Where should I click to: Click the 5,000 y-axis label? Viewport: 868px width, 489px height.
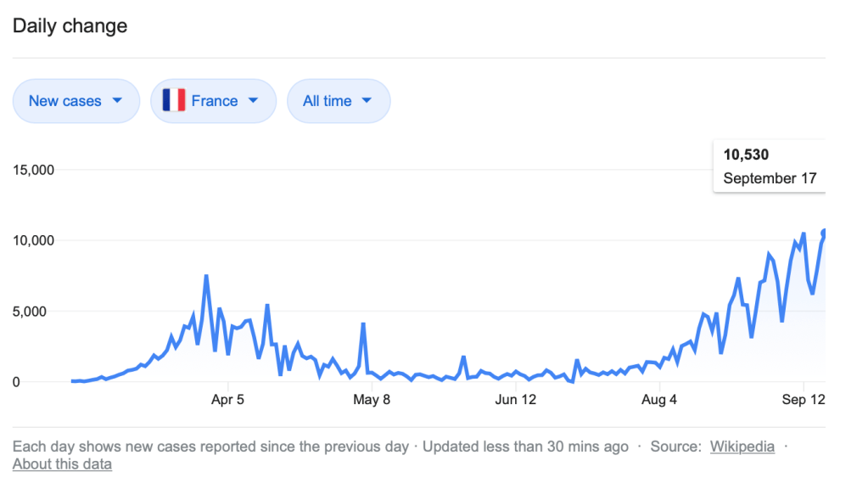click(x=37, y=312)
